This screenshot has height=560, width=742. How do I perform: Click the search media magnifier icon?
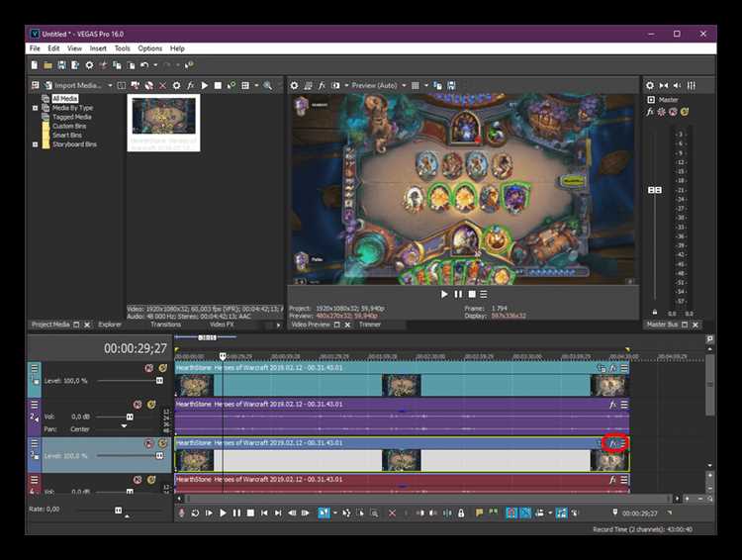pos(268,86)
